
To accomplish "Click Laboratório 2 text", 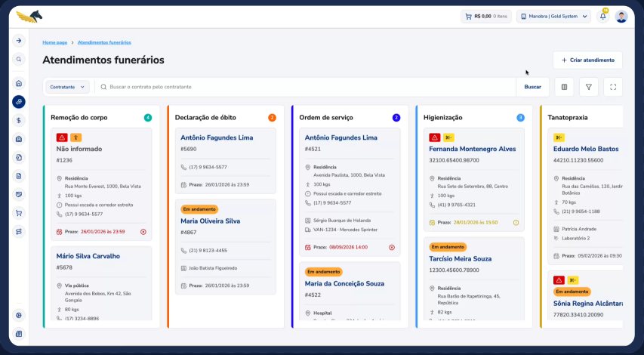I will [x=576, y=239].
